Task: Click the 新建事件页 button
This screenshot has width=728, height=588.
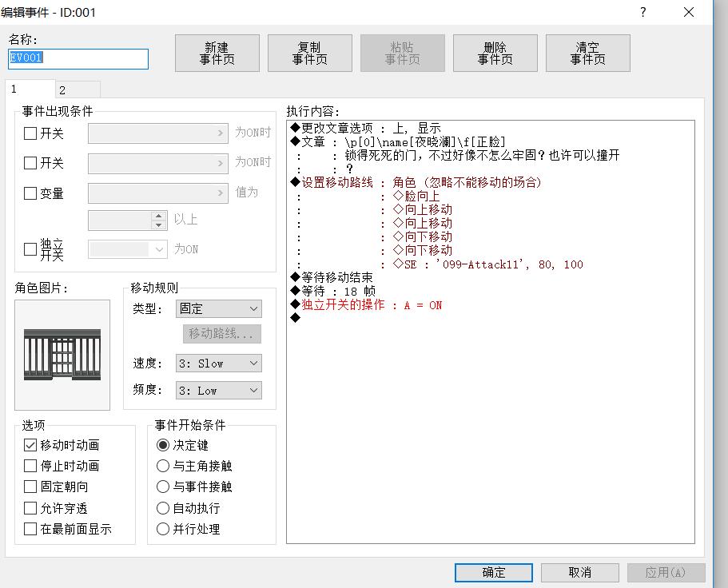Action: coord(217,54)
